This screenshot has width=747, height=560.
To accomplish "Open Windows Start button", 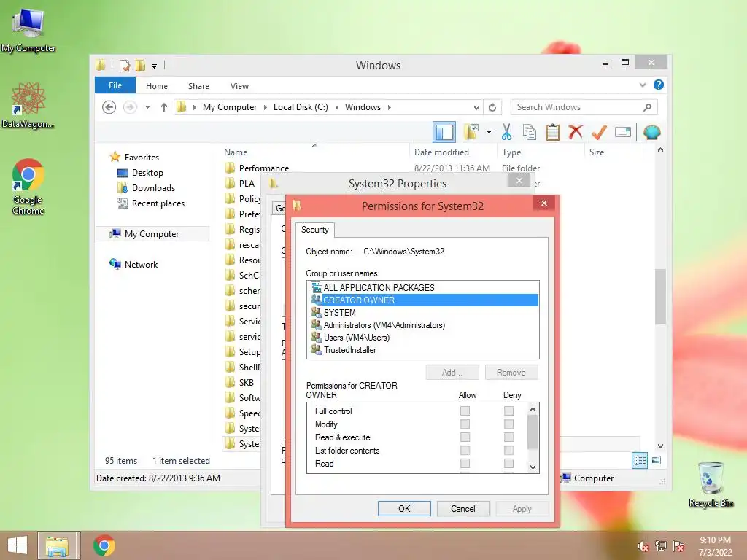I will 18,545.
